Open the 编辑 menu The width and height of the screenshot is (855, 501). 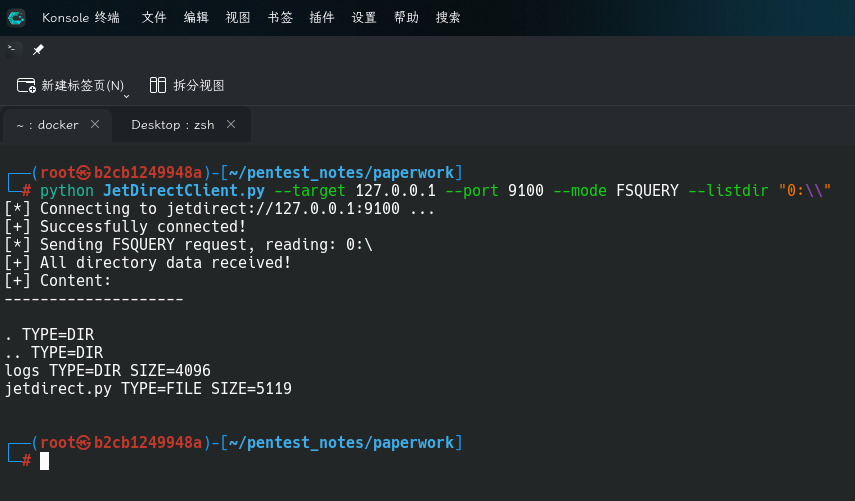click(x=196, y=17)
